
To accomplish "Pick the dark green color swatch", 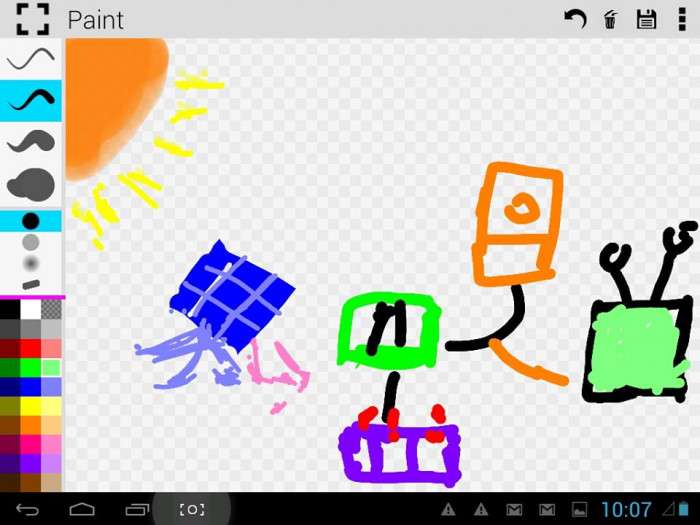I will point(10,367).
